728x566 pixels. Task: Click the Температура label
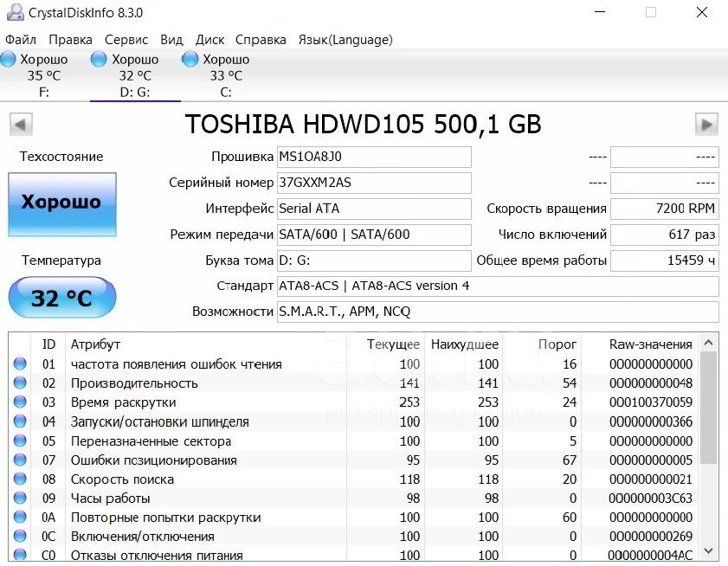pos(61,260)
